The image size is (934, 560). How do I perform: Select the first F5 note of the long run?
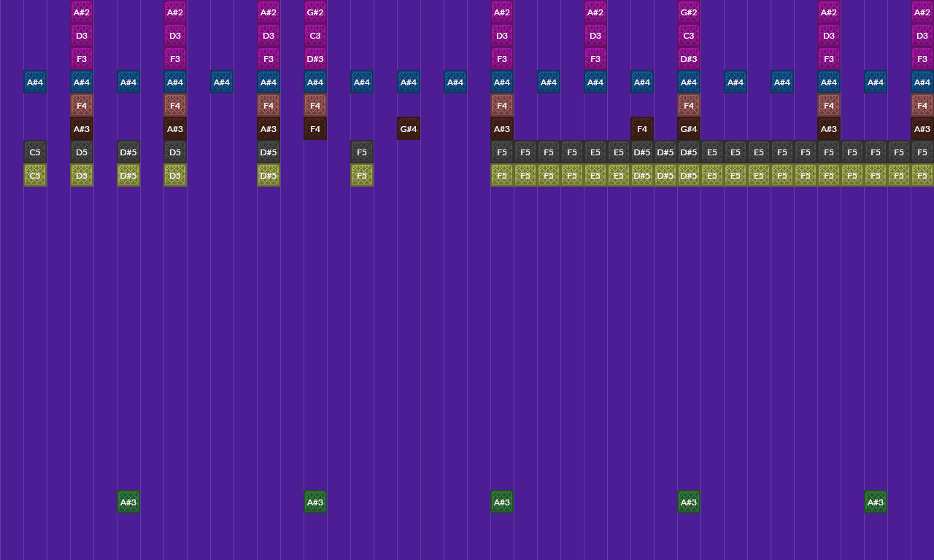tap(501, 152)
